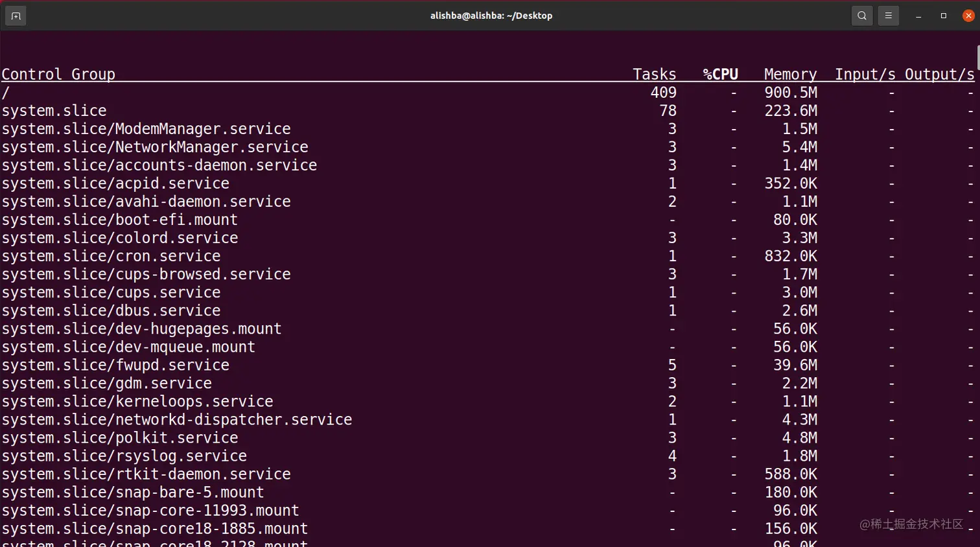
Task: Select system.slice/cron.service row
Action: [x=487, y=256]
